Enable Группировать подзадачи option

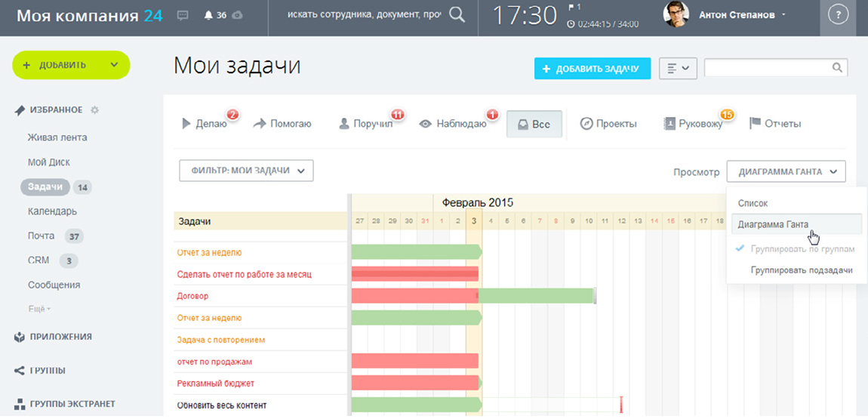[x=801, y=270]
